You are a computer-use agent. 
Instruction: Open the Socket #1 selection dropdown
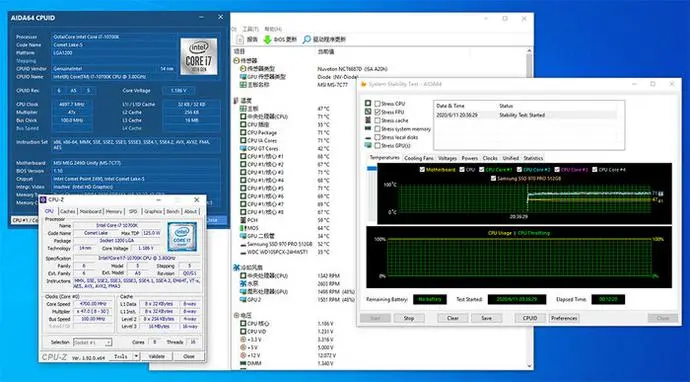pyautogui.click(x=92, y=342)
